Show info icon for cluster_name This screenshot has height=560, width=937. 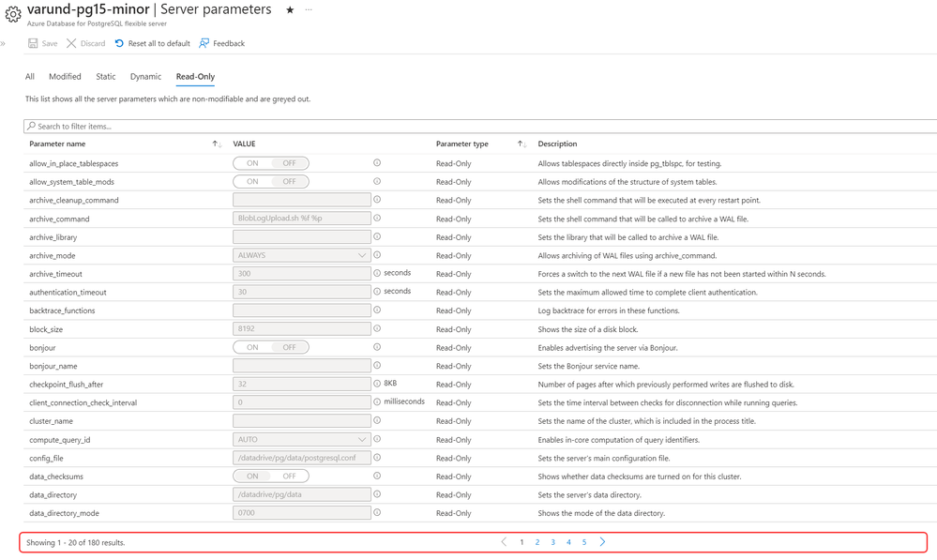tap(377, 420)
